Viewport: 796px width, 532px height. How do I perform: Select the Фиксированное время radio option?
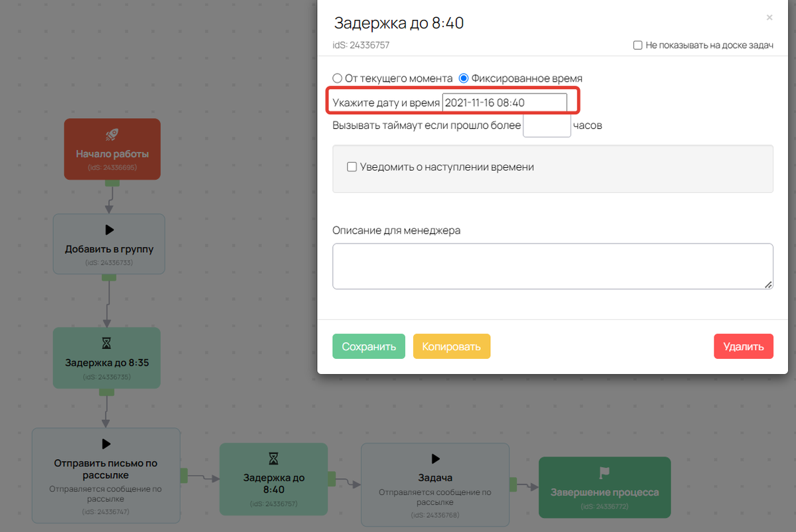463,78
